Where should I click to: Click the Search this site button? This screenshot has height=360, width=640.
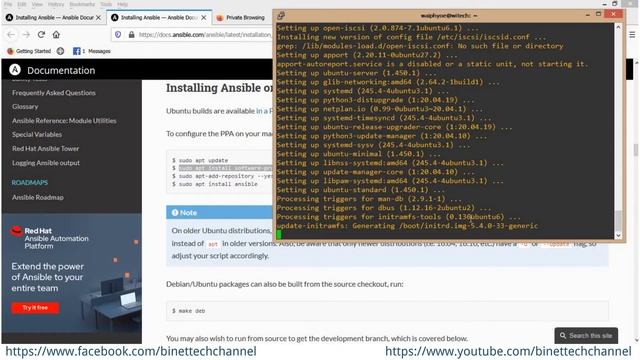586,336
